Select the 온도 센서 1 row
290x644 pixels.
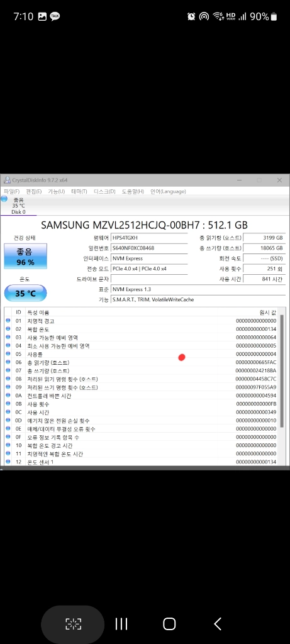[x=142, y=462]
